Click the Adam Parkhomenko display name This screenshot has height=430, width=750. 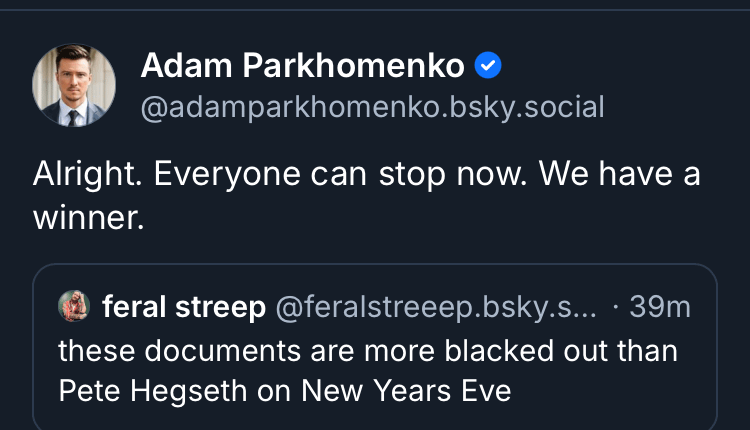(x=302, y=67)
